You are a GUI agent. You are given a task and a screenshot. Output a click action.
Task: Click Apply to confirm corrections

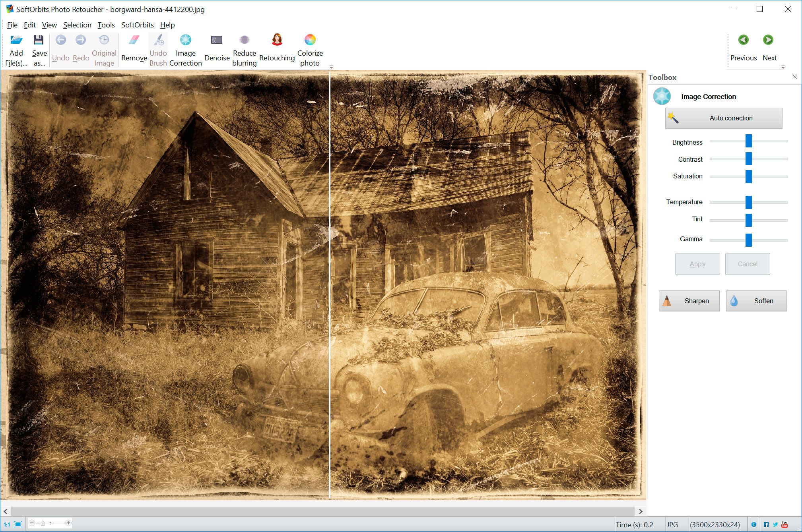coord(696,264)
